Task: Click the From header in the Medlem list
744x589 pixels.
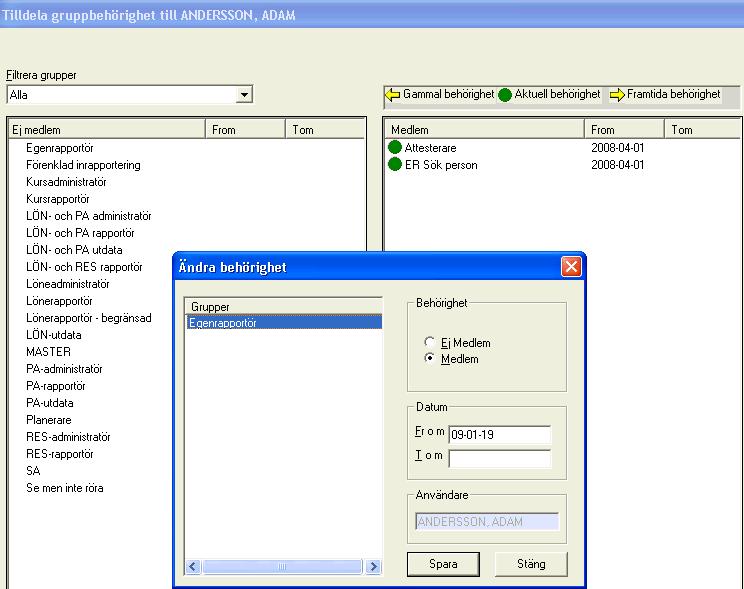Action: point(624,130)
